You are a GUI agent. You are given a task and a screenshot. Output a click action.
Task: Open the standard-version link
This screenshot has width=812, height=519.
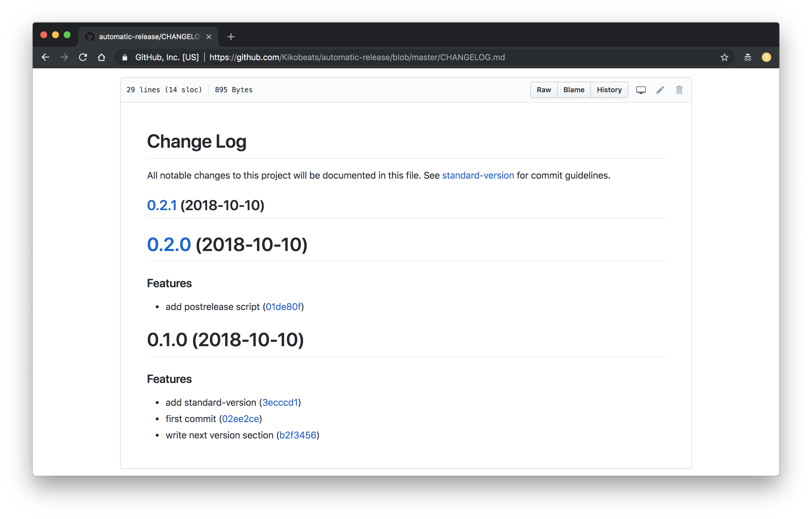pyautogui.click(x=478, y=175)
